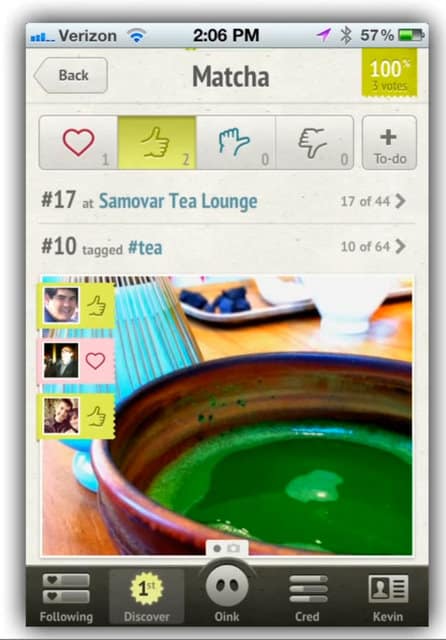446x640 pixels.
Task: Switch to the Following tab
Action: [67, 598]
